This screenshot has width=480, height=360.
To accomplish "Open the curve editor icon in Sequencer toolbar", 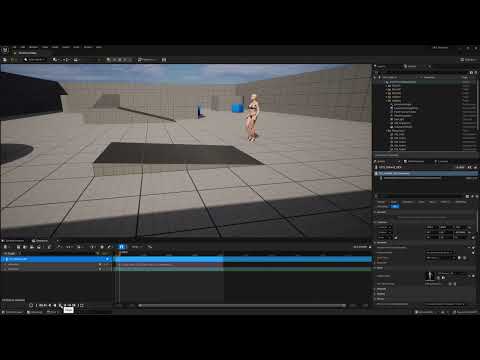I will 150,247.
